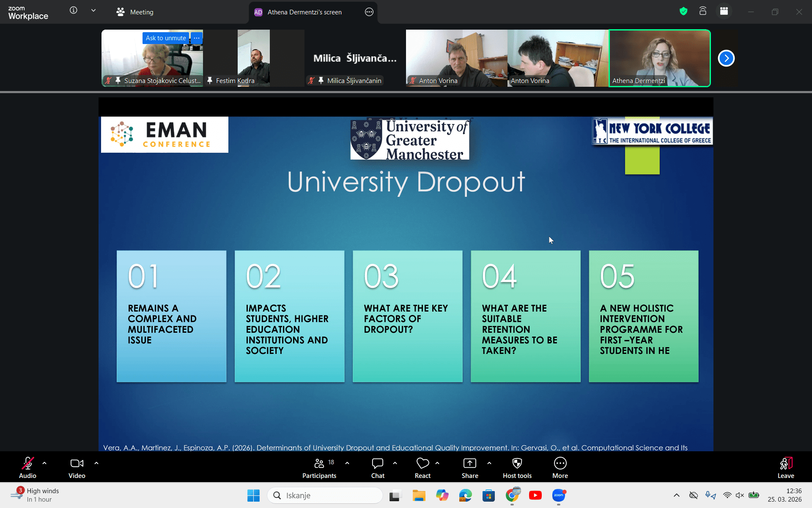This screenshot has height=508, width=812.
Task: Open the More options icon
Action: pos(560,464)
